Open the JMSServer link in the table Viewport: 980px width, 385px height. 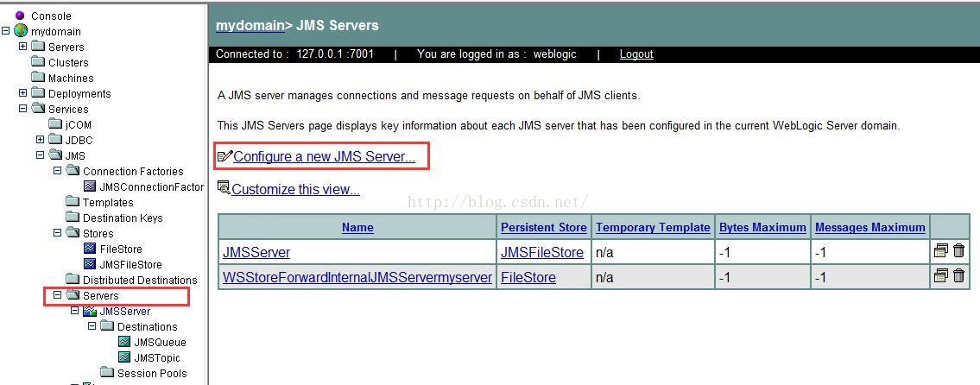tap(256, 253)
